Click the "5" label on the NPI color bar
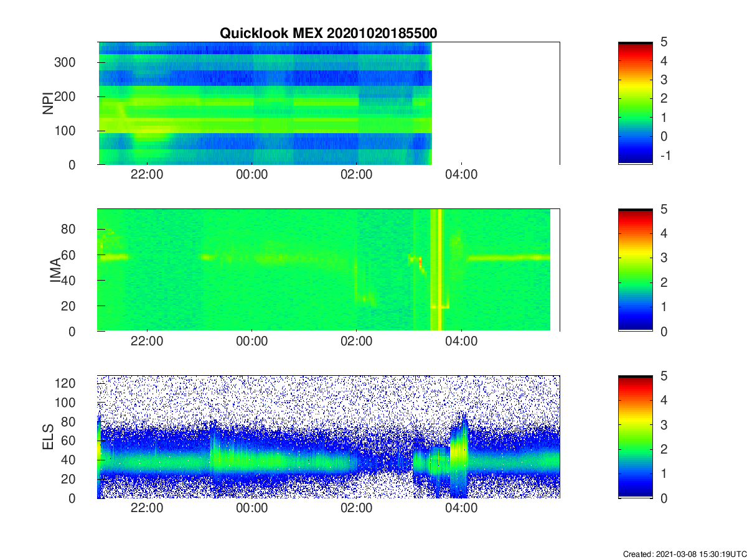 click(x=664, y=42)
